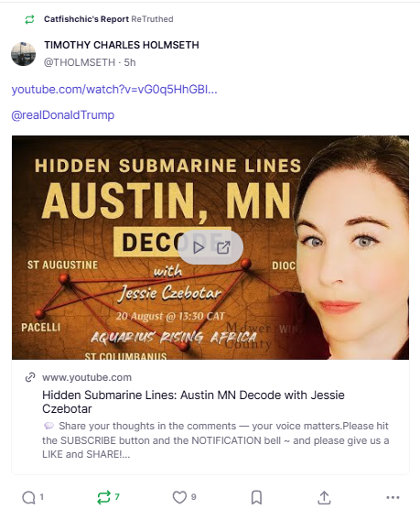Screen dimensions: 420x509
Task: Visit Catfishchic's Report profile
Action: click(x=86, y=19)
